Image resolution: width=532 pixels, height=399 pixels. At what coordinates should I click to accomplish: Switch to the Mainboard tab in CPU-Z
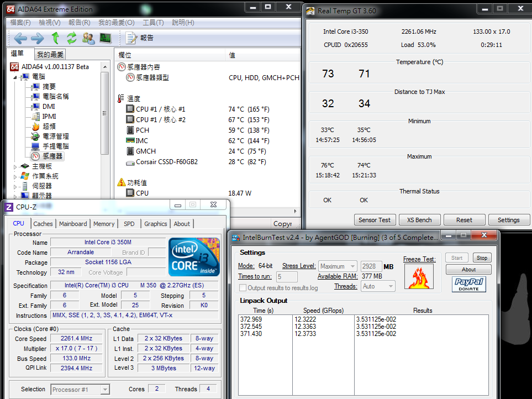pos(73,224)
